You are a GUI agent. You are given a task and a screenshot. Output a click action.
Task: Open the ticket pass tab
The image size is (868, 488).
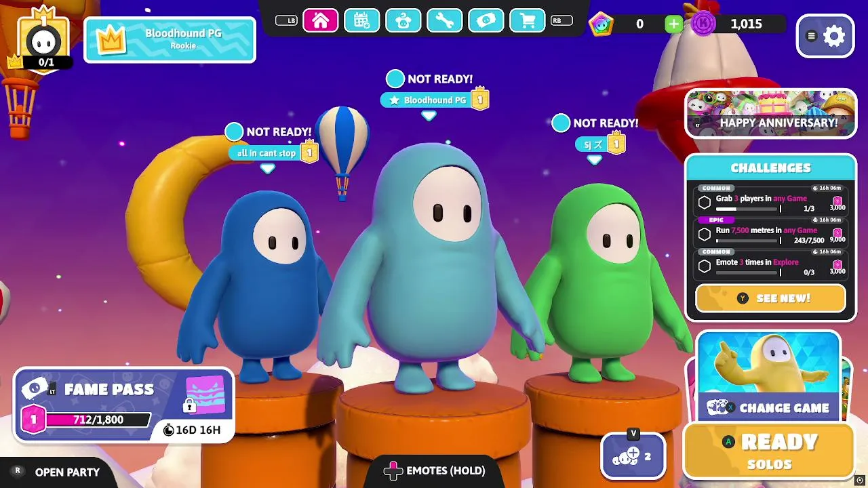(486, 21)
